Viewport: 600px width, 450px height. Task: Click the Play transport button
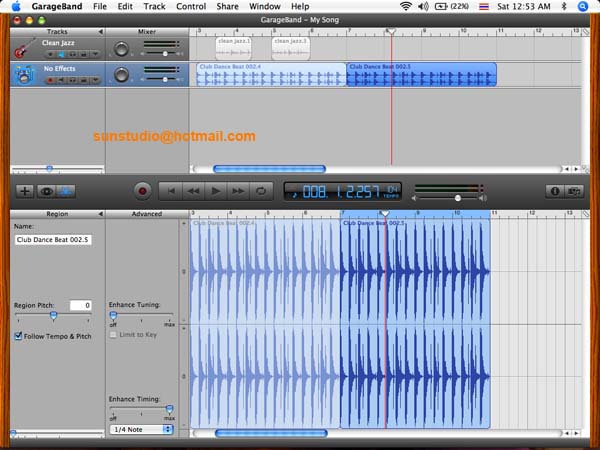216,191
